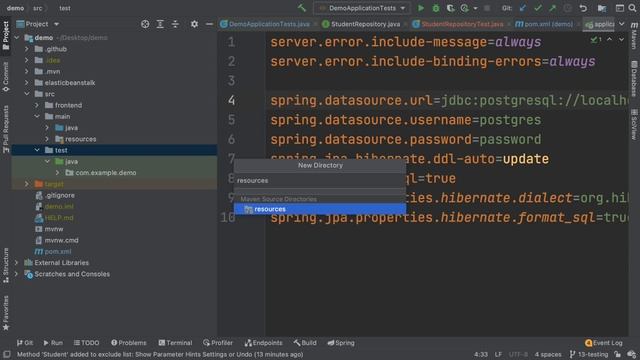Viewport: 640px width, 360px height.
Task: Open the Spring tool window
Action: click(x=341, y=343)
